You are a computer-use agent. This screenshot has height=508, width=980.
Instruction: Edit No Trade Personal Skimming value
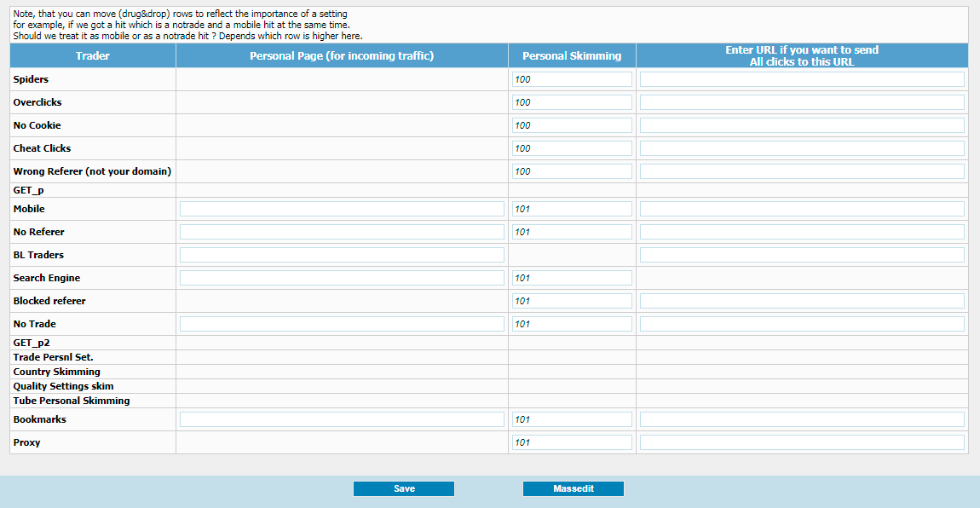tap(572, 324)
